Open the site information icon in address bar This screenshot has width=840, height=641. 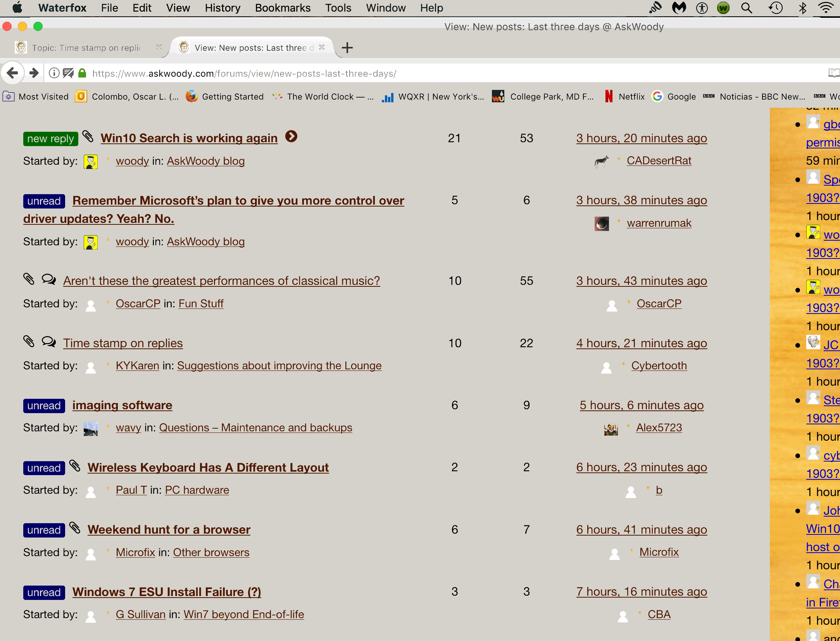pos(54,73)
